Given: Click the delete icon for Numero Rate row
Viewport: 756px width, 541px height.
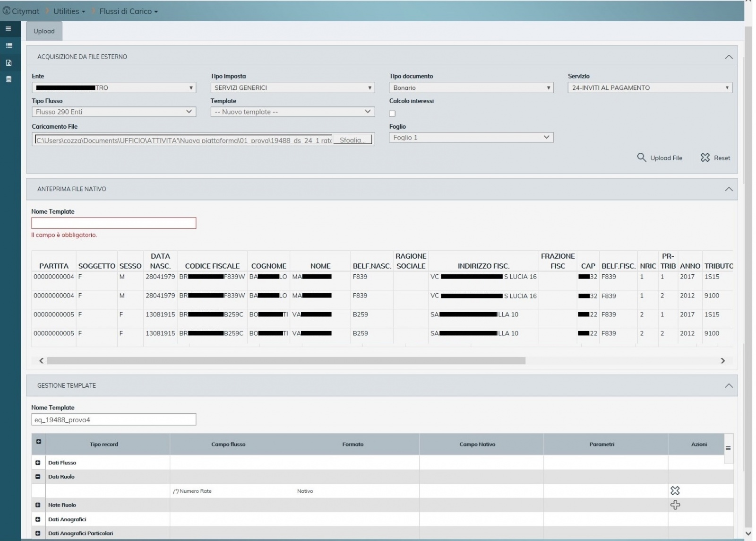Looking at the screenshot, I should 675,491.
